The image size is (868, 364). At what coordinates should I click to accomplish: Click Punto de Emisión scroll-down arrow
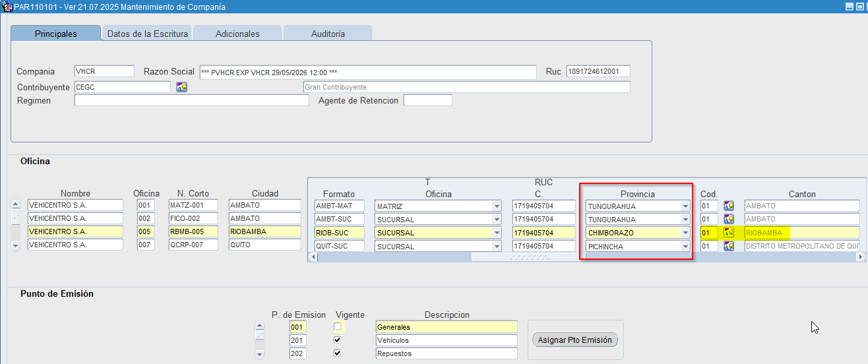coord(259,355)
